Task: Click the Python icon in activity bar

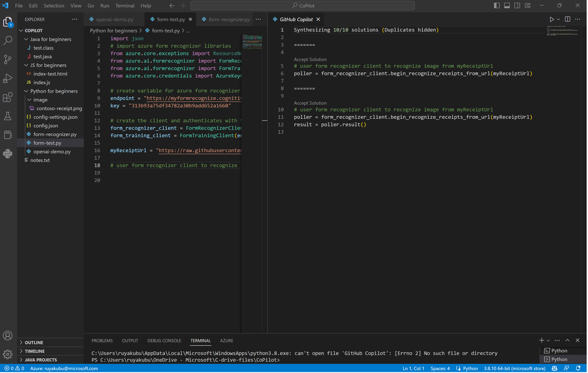Action: 8,154
